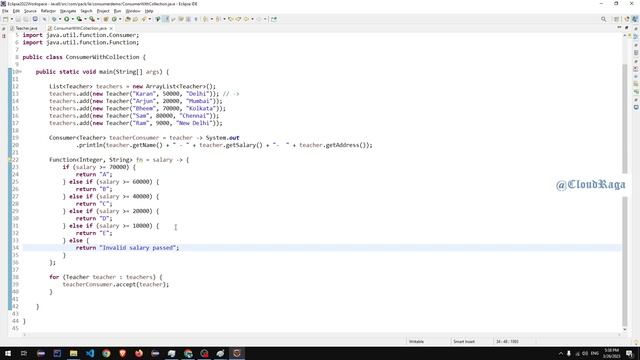
Task: Open File Explorer from the taskbar
Action: pyautogui.click(x=73, y=353)
